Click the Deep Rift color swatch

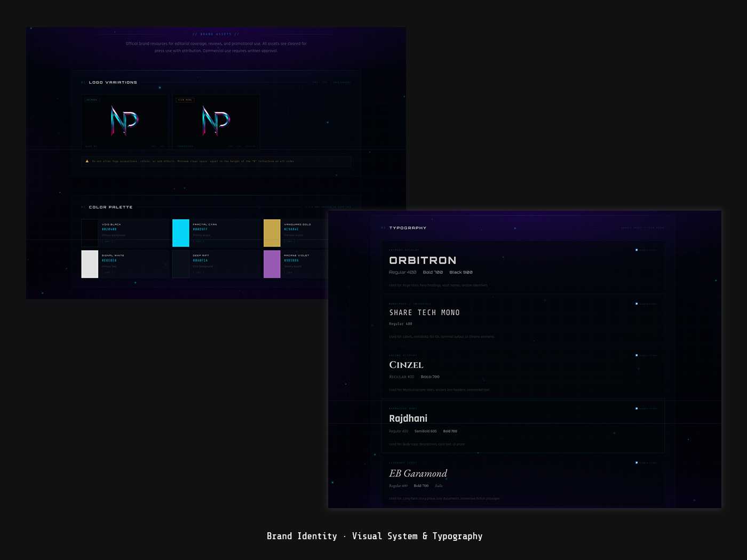tap(181, 264)
